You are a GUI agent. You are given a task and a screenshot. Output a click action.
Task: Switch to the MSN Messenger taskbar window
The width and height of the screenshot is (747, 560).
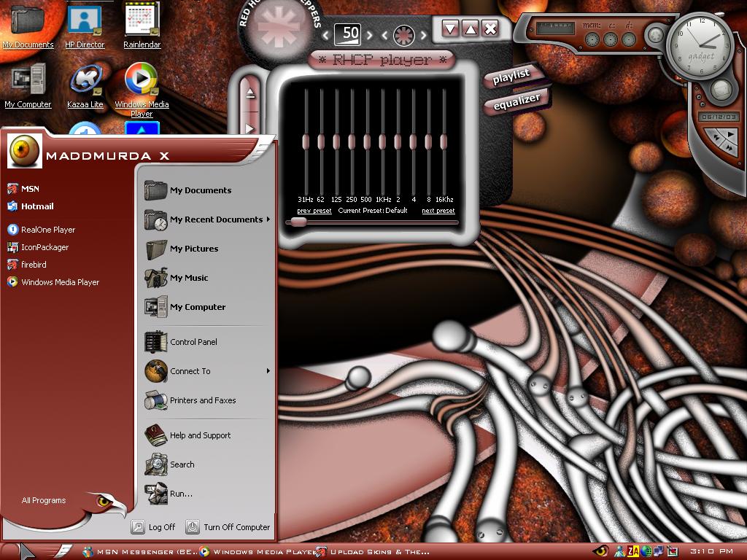(x=140, y=551)
